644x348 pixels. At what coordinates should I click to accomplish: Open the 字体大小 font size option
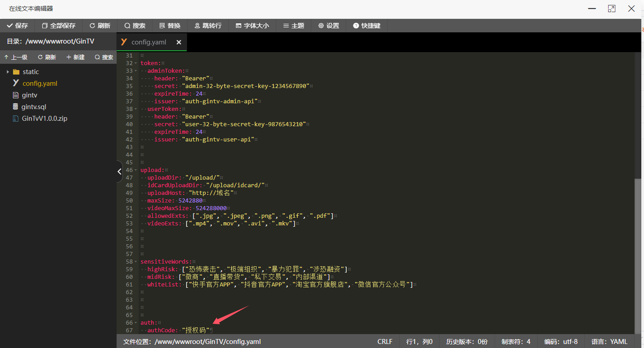tap(252, 26)
